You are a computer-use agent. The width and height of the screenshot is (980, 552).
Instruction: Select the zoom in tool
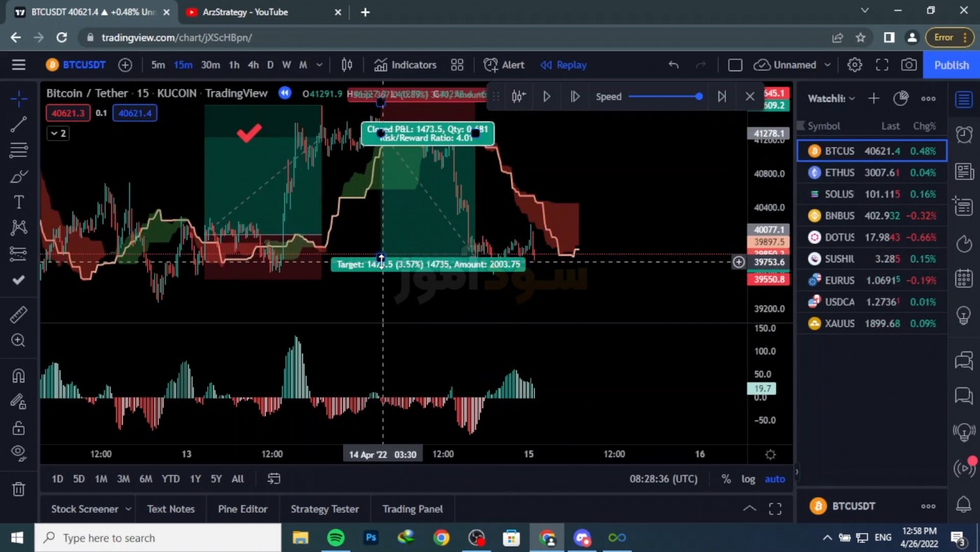pyautogui.click(x=19, y=340)
